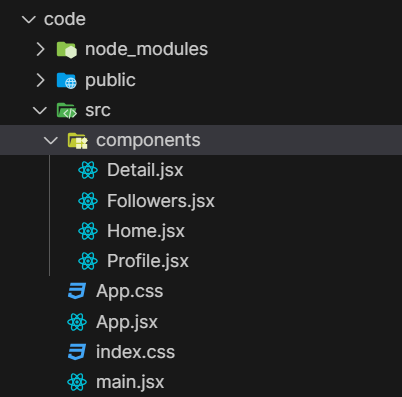The height and width of the screenshot is (397, 402).
Task: Expand the public folder chevron
Action: point(40,80)
